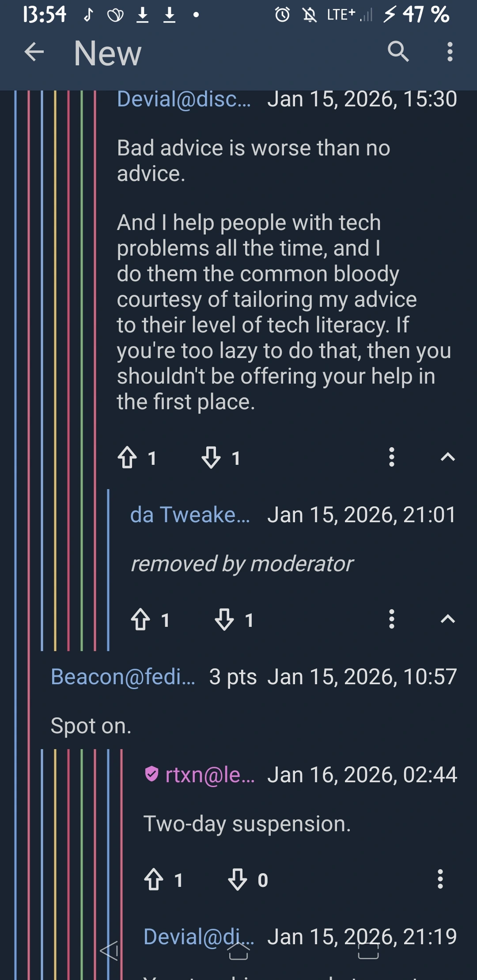
Task: Upvote rtxn's "Two-day suspension" comment
Action: 154,879
